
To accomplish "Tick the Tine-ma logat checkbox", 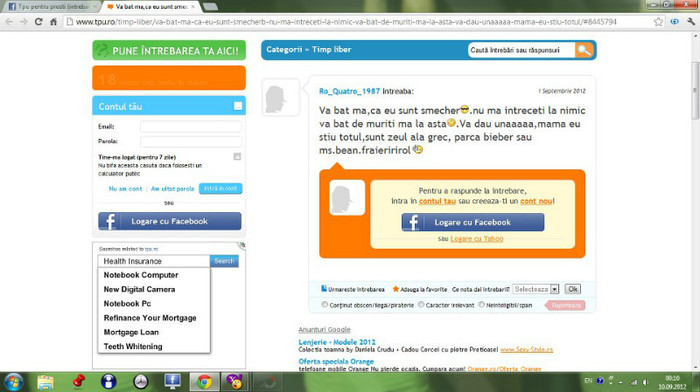I will [237, 157].
